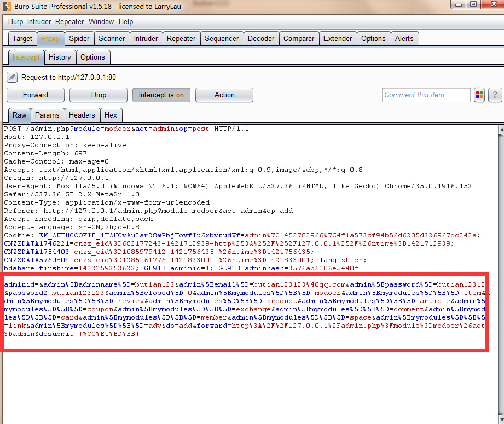This screenshot has height=424, width=504.
Task: Open the Help menu
Action: coord(126,21)
